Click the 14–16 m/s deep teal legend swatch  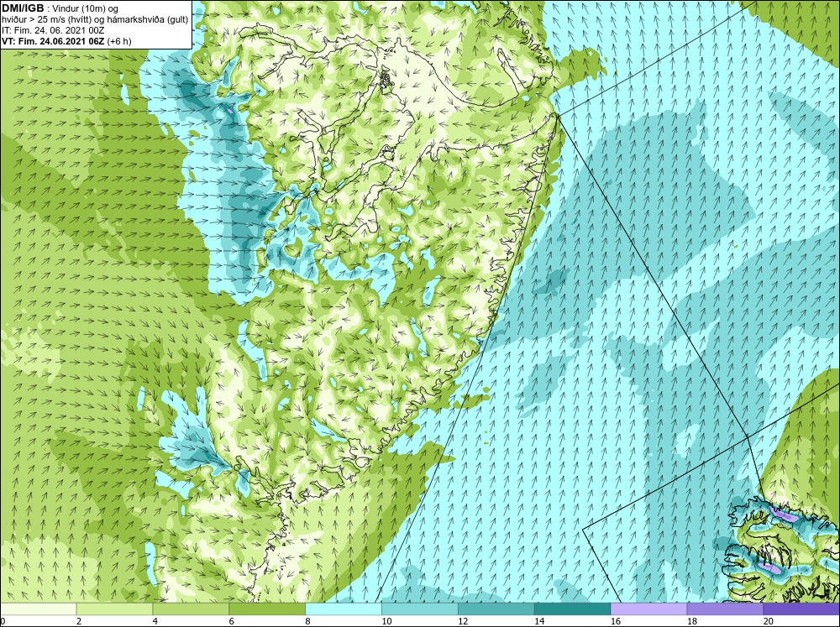tap(572, 609)
